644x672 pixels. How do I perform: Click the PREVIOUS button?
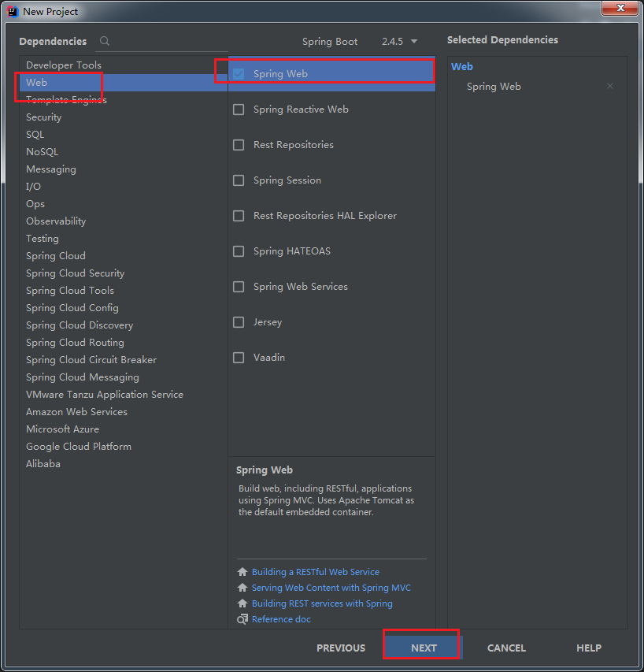click(x=341, y=648)
